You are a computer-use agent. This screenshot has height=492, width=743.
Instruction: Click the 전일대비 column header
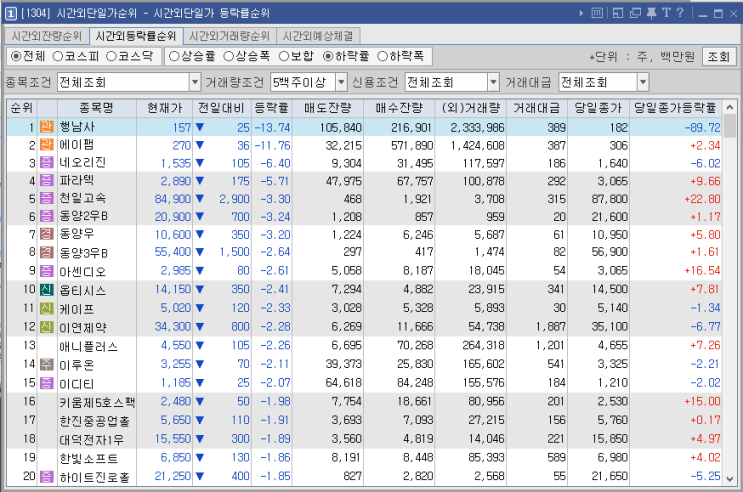click(222, 108)
